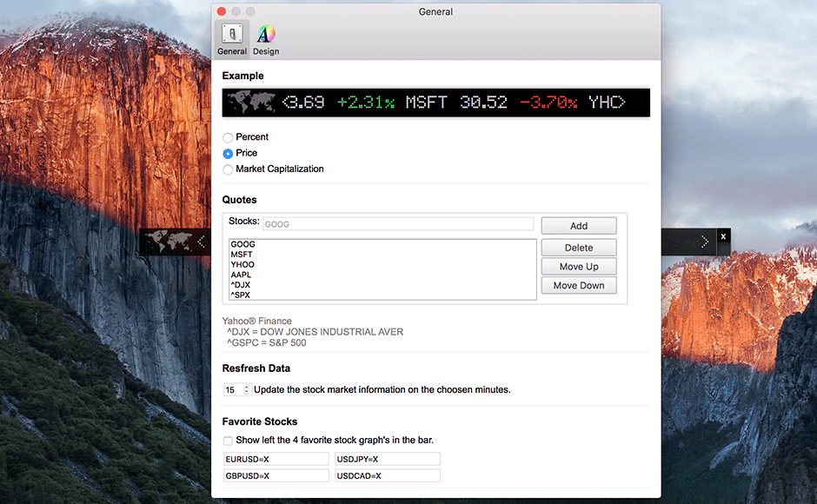Click the Move Up button
Screen dimensions: 817x504
tap(578, 266)
